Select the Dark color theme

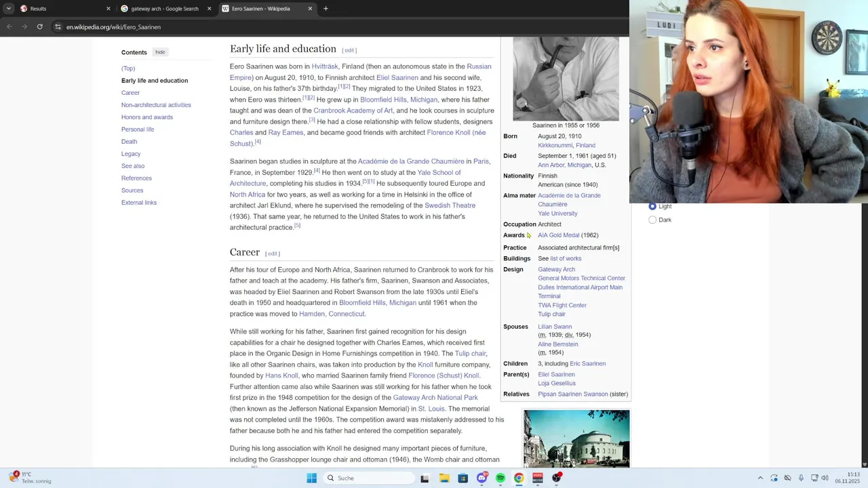pyautogui.click(x=652, y=220)
